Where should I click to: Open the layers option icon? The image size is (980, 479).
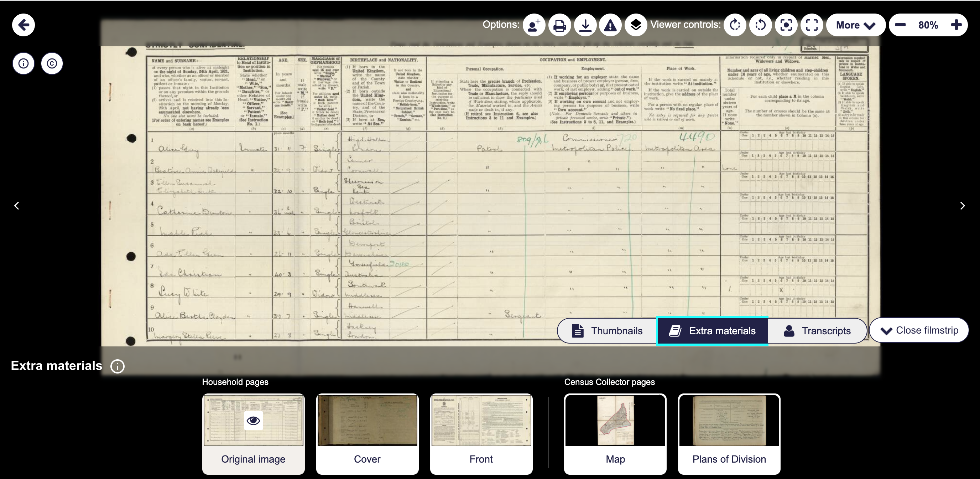click(x=636, y=25)
